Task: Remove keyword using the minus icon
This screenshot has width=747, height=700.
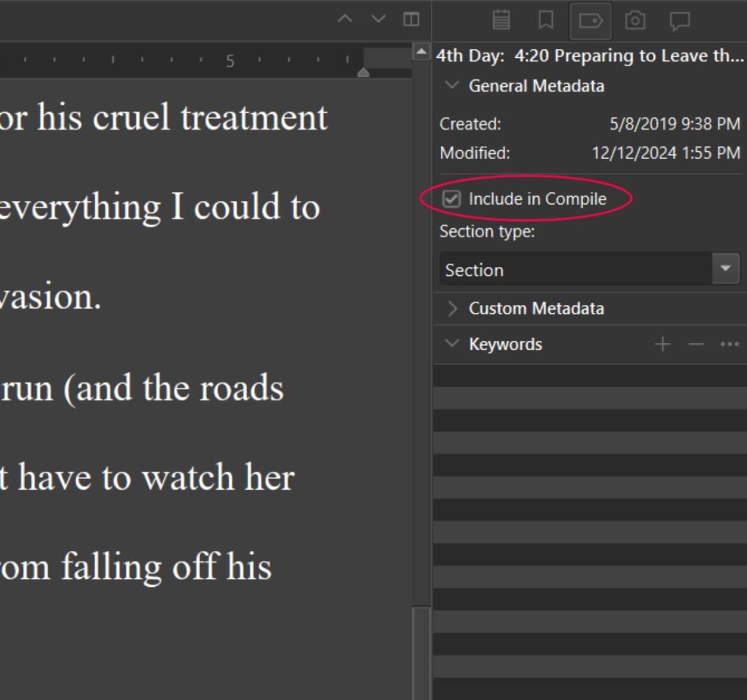Action: (696, 344)
